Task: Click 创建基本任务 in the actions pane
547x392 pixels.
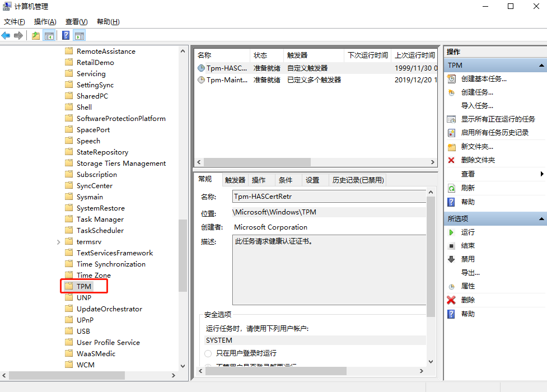Action: pos(484,79)
